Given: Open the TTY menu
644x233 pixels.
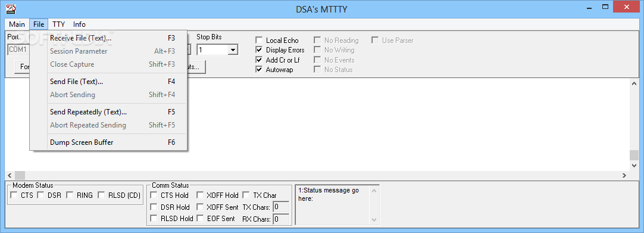Looking at the screenshot, I should click(x=59, y=24).
